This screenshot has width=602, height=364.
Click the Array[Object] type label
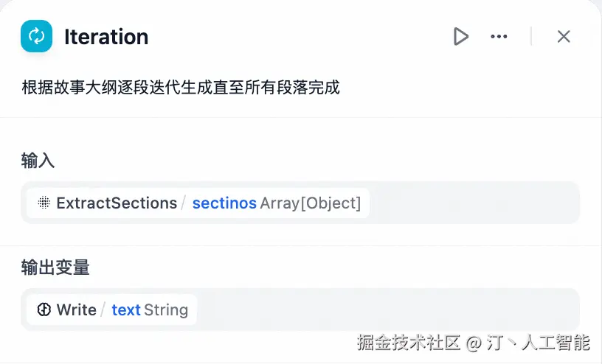311,203
